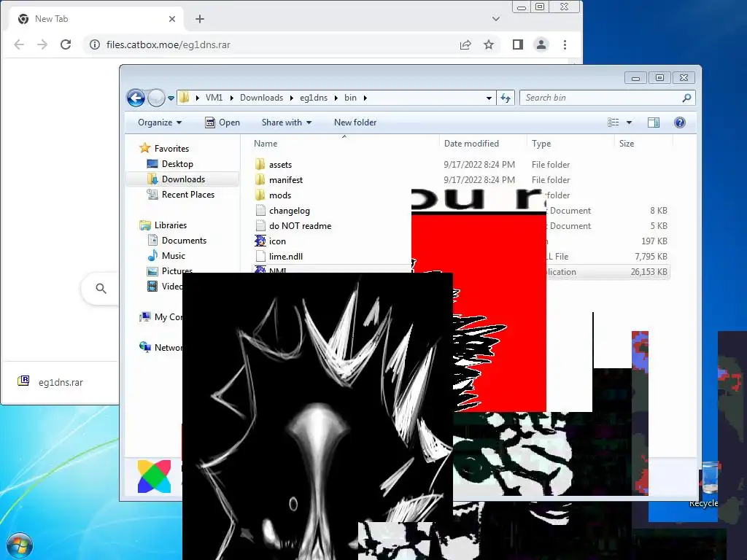
Task: Click the Chrome address bar URL
Action: [169, 44]
